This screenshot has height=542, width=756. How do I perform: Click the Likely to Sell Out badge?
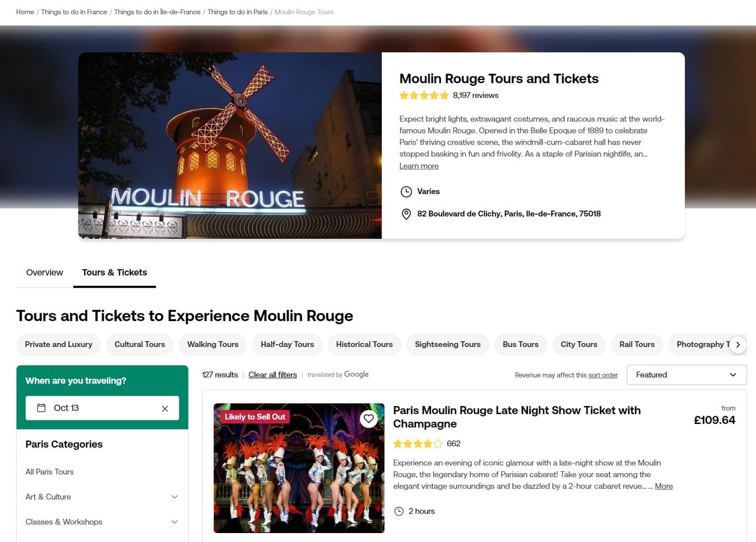(x=255, y=417)
